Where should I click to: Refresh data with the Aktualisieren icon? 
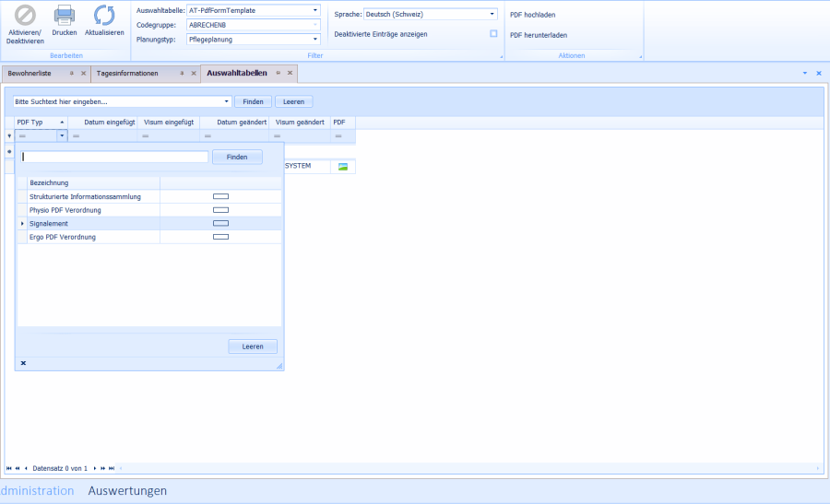104,16
